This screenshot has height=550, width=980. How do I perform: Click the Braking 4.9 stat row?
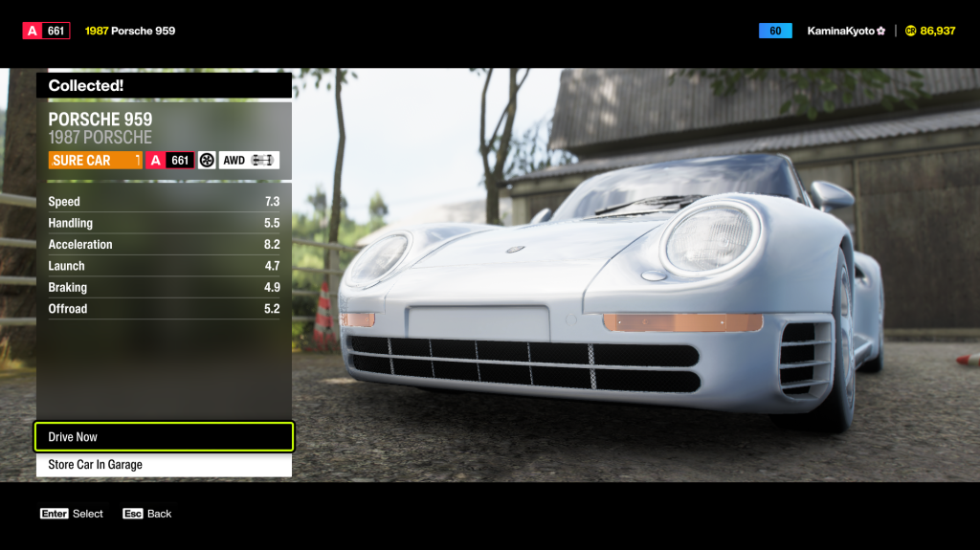click(164, 288)
